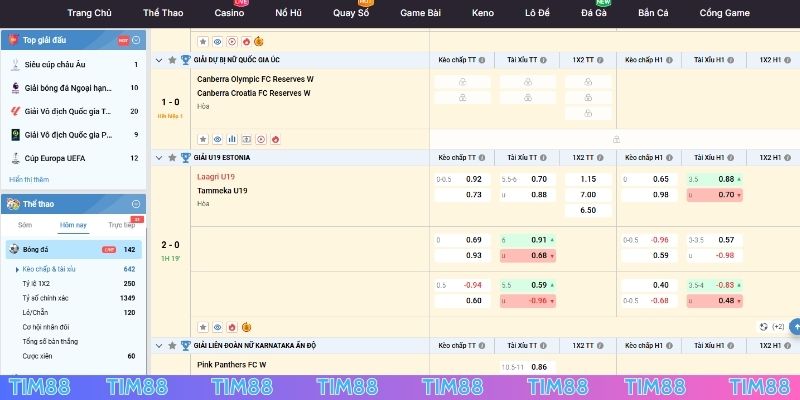Click the trophy icon beside GIẢI U19 ESTONIA
This screenshot has width=800, height=400.
click(x=185, y=158)
